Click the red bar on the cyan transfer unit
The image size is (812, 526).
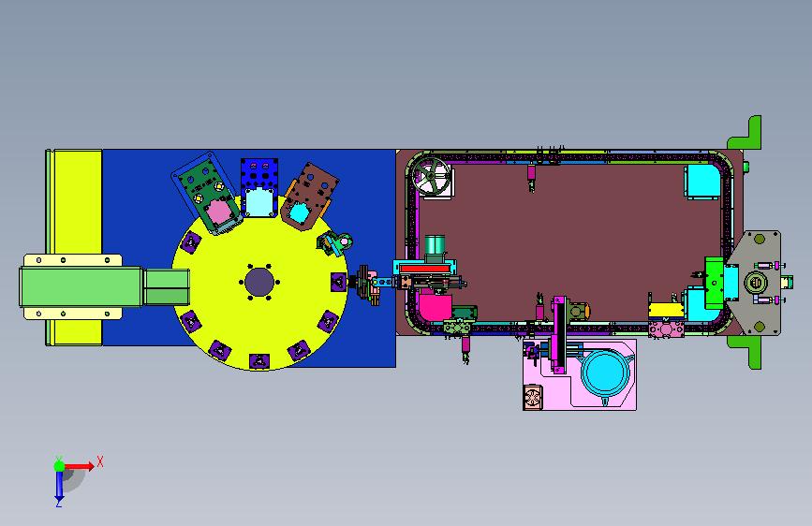(424, 269)
